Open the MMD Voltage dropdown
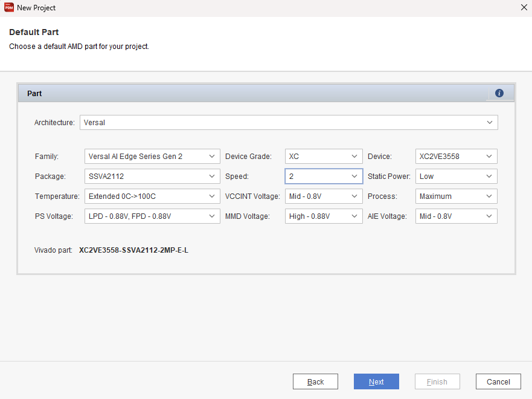The height and width of the screenshot is (399, 532). click(x=324, y=216)
